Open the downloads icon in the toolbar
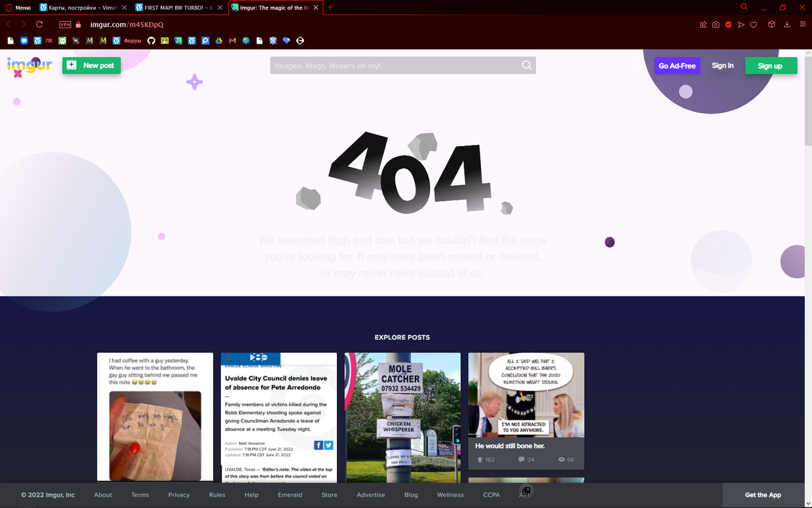812x508 pixels. click(x=787, y=25)
